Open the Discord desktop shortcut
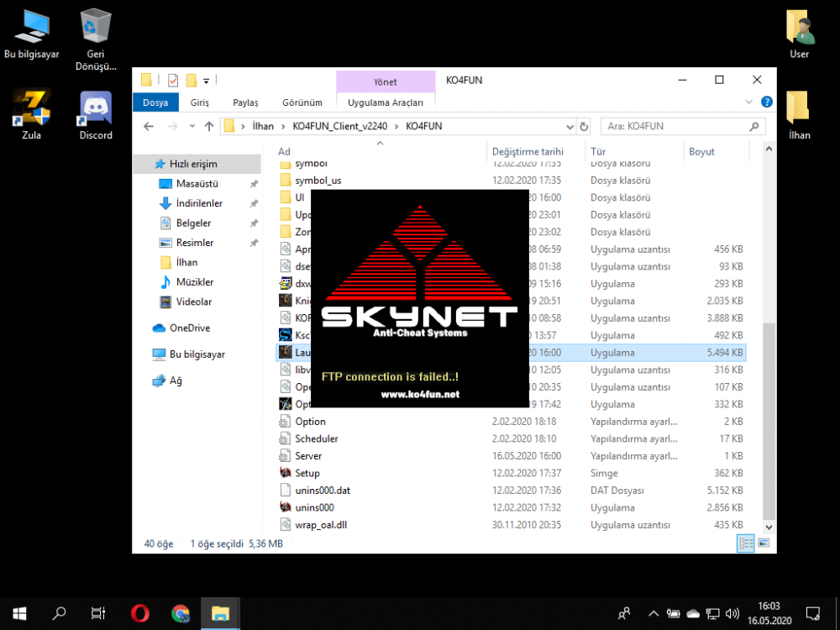Image resolution: width=840 pixels, height=630 pixels. point(96,115)
